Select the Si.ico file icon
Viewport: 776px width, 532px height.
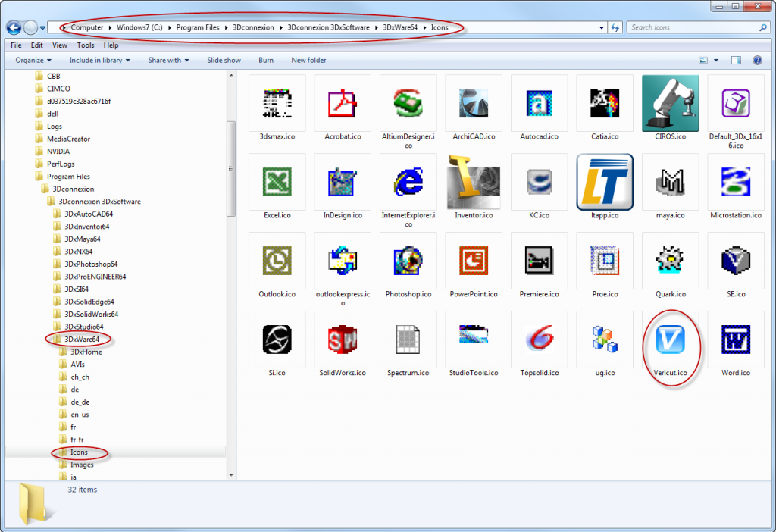coord(277,340)
